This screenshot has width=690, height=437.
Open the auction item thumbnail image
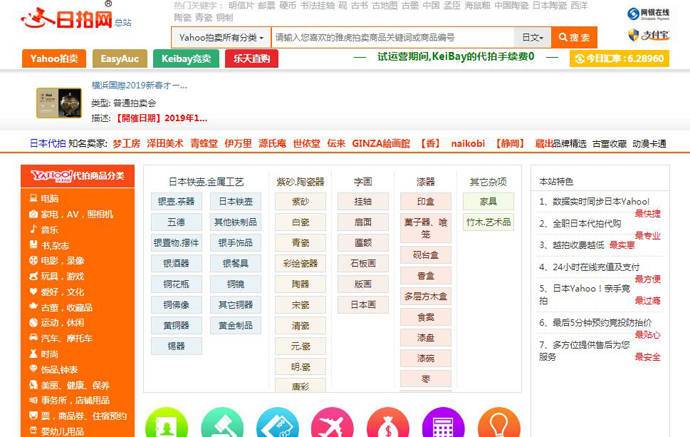[59, 103]
